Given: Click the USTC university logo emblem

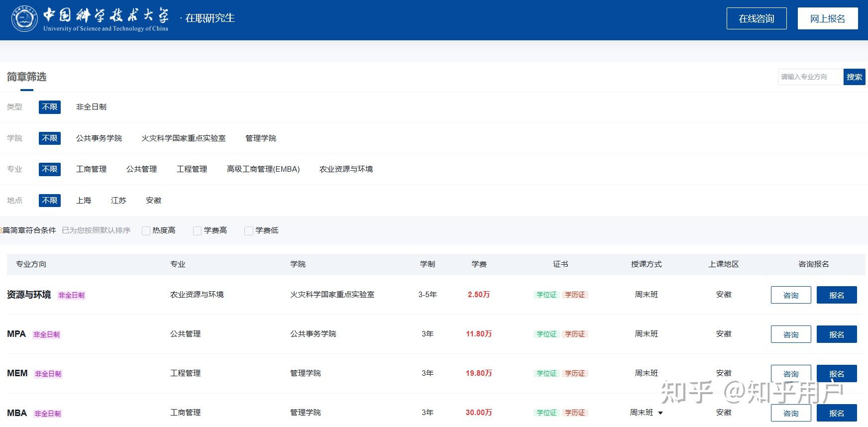Looking at the screenshot, I should [x=24, y=19].
